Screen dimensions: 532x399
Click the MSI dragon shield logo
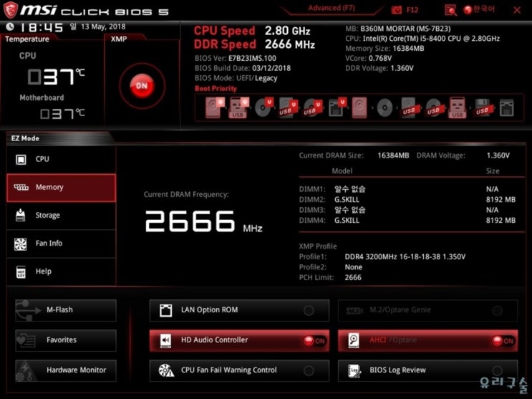10,9
